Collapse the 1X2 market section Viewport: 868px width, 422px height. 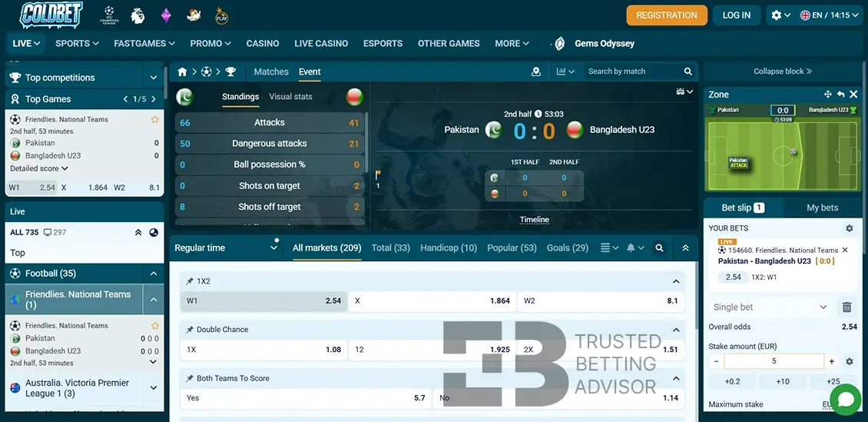coord(676,281)
